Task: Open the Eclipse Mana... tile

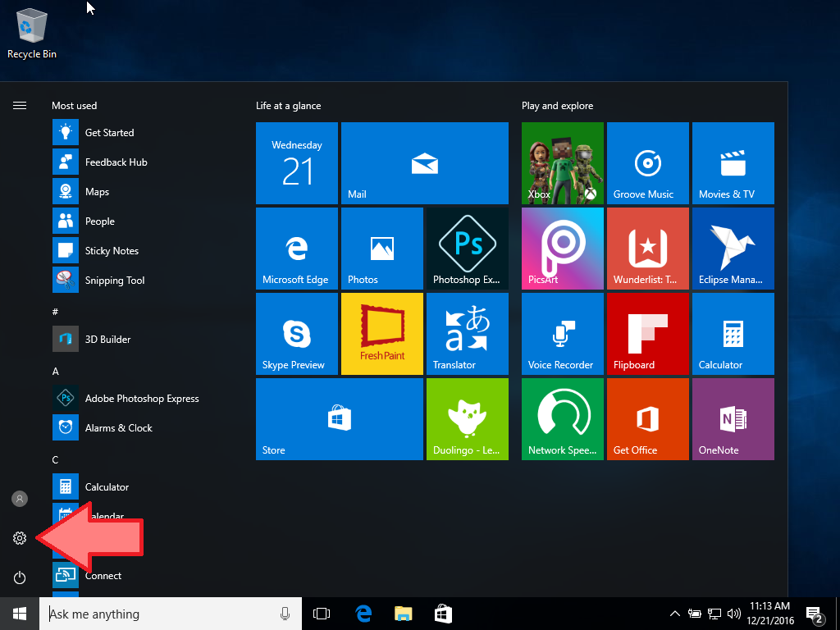Action: [x=733, y=249]
